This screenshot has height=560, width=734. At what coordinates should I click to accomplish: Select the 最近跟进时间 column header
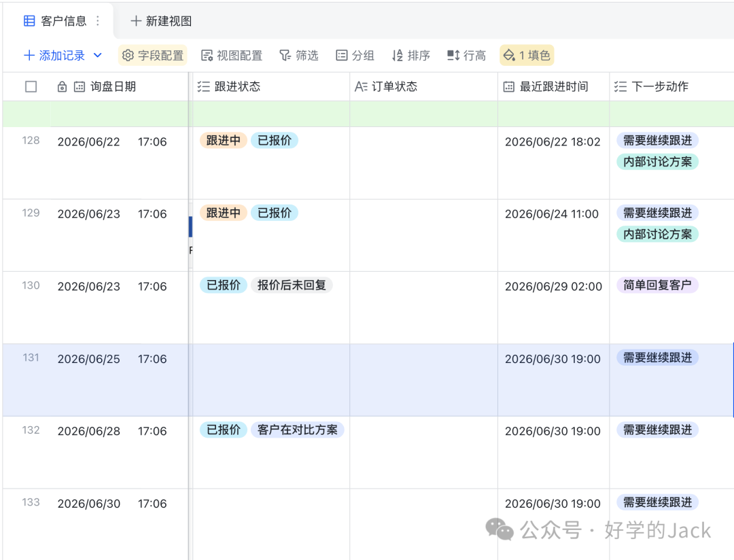(553, 86)
